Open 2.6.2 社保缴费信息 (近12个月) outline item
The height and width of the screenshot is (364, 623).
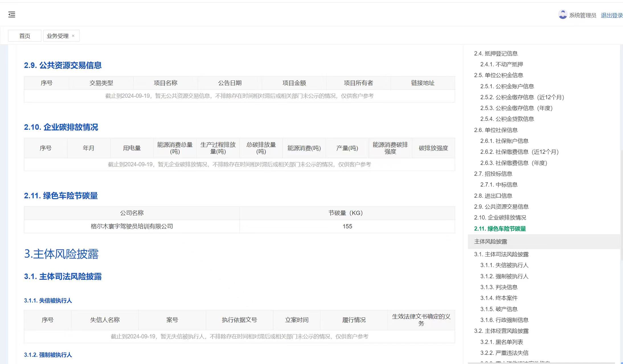point(519,152)
